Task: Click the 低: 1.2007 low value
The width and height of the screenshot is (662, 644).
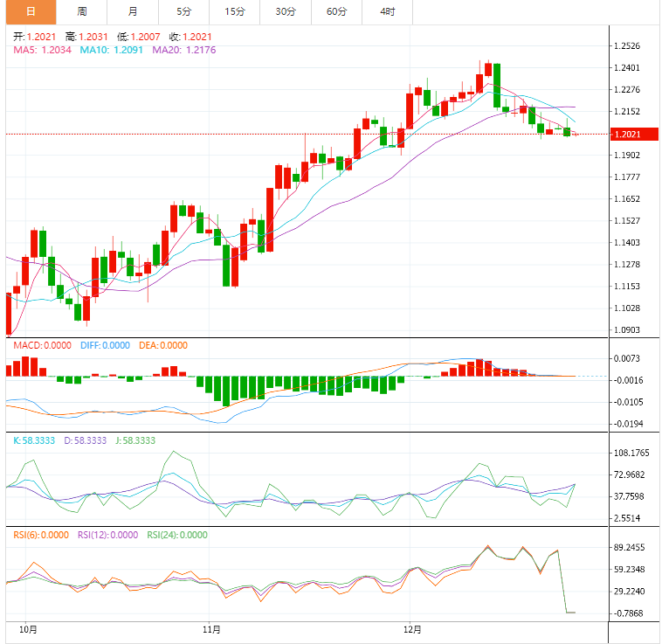Action: click(x=139, y=37)
